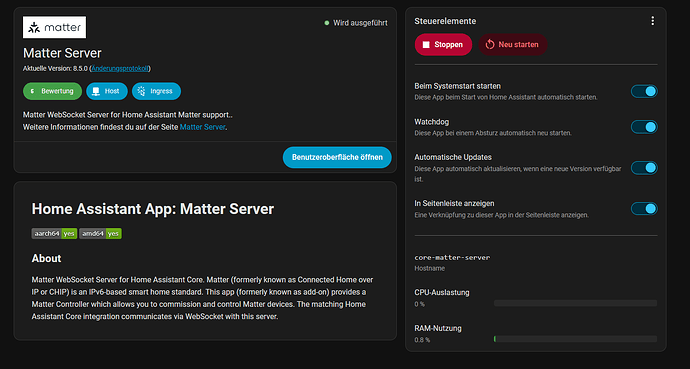This screenshot has width=690, height=369.
Task: Click the Matter logo image
Action: click(55, 27)
